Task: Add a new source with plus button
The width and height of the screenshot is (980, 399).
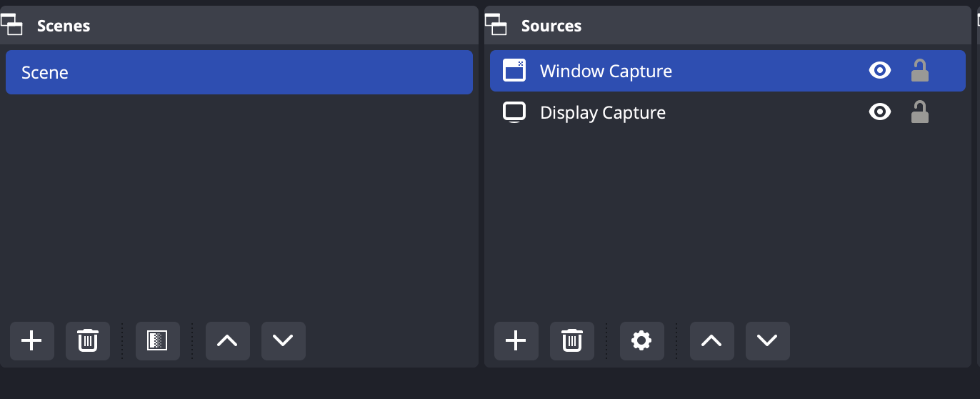Action: tap(516, 341)
